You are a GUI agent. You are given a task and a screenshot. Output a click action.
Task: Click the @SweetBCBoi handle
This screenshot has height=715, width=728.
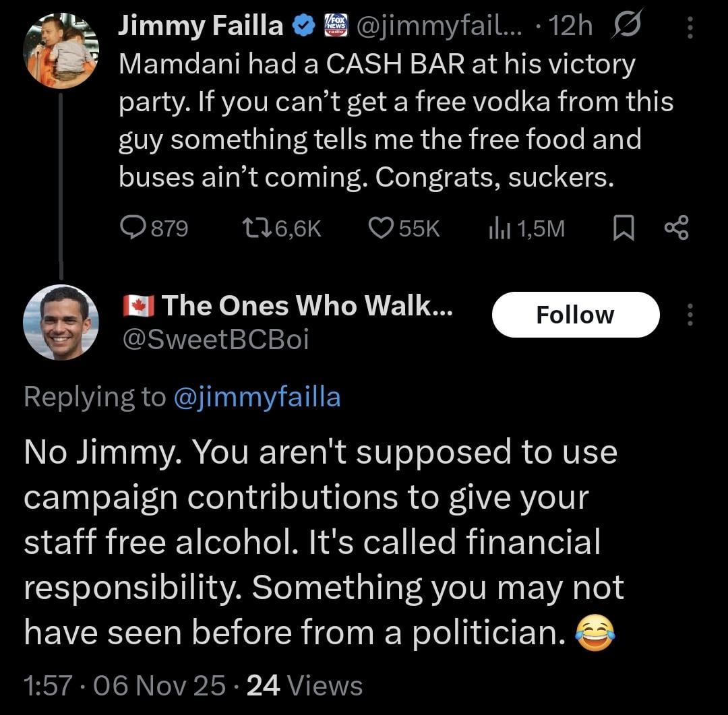click(213, 340)
